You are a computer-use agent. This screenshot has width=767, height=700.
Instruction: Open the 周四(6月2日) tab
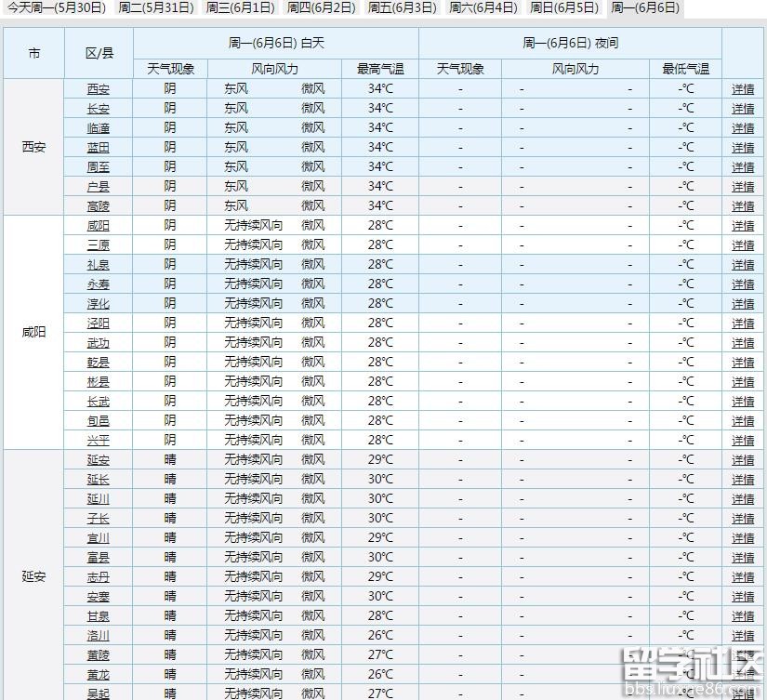pyautogui.click(x=321, y=7)
